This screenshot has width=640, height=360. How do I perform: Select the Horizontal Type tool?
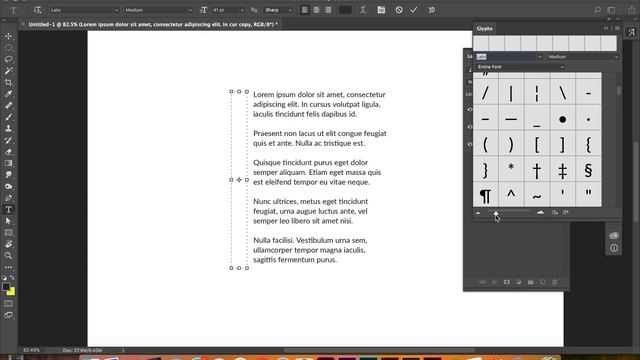coord(8,209)
